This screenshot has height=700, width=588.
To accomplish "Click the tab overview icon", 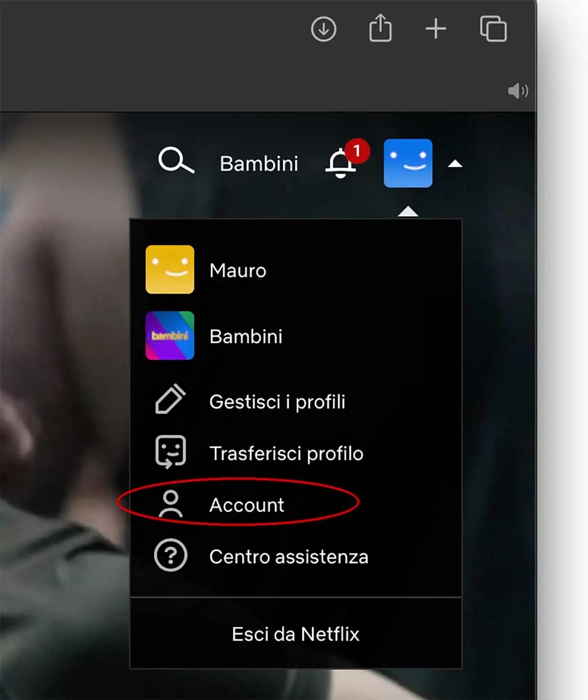I will point(493,29).
